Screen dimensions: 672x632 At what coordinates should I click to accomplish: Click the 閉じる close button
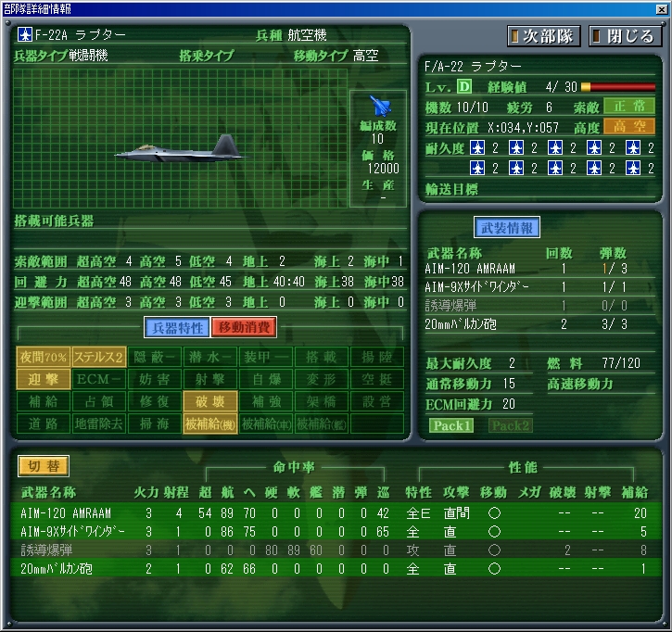(x=626, y=36)
